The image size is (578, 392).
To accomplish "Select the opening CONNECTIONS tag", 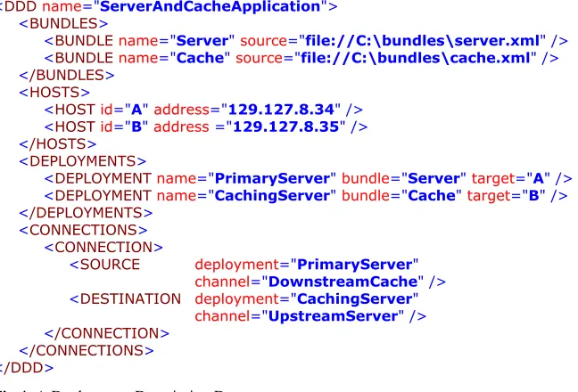I will 83,230.
